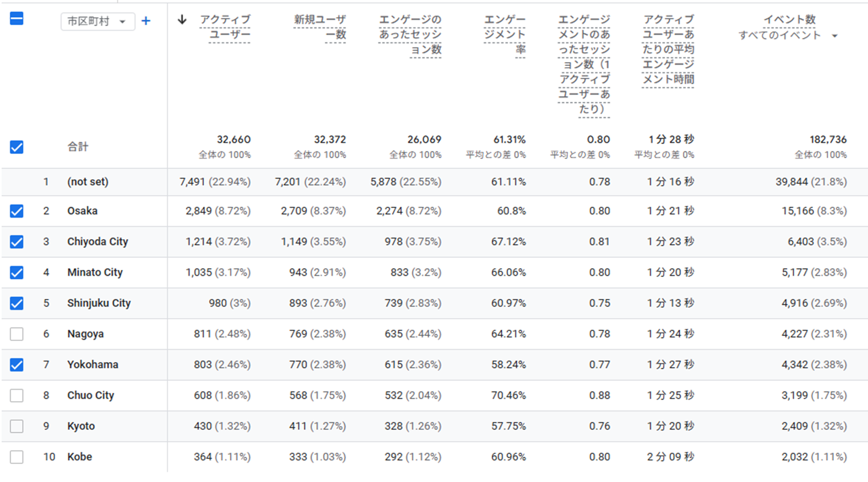
Task: Click the エンゲージメント率 column header
Action: coord(504,35)
